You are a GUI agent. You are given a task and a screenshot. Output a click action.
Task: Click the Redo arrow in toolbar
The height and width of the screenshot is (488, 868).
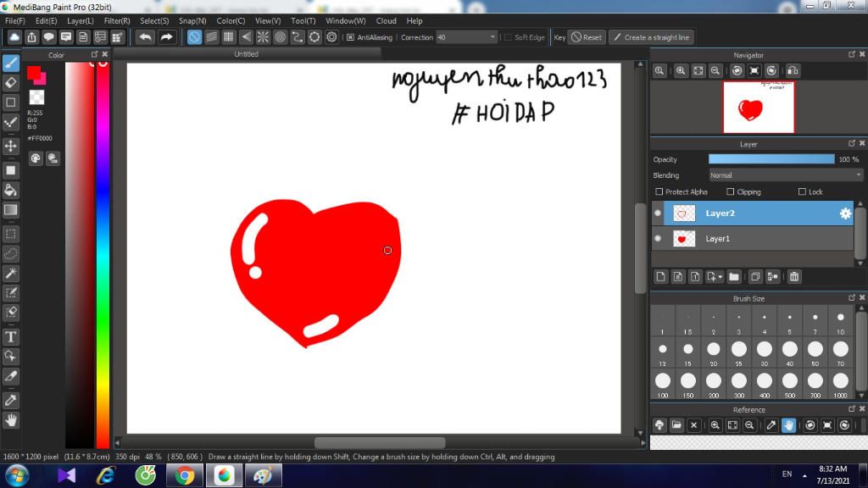(x=166, y=37)
